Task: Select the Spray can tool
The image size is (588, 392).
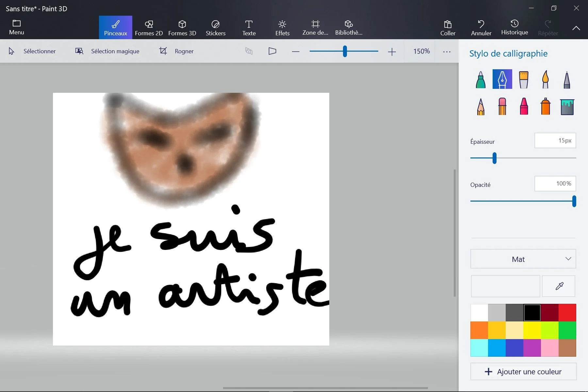Action: click(545, 106)
